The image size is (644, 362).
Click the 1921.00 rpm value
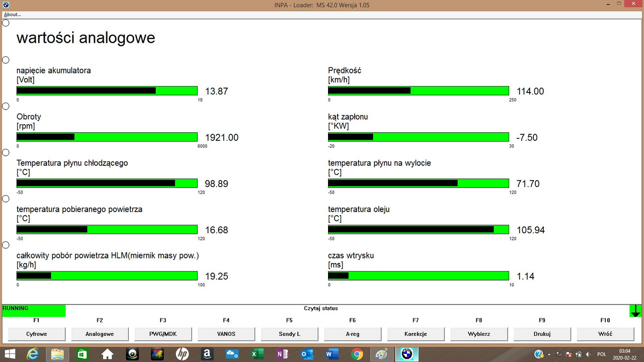click(222, 138)
